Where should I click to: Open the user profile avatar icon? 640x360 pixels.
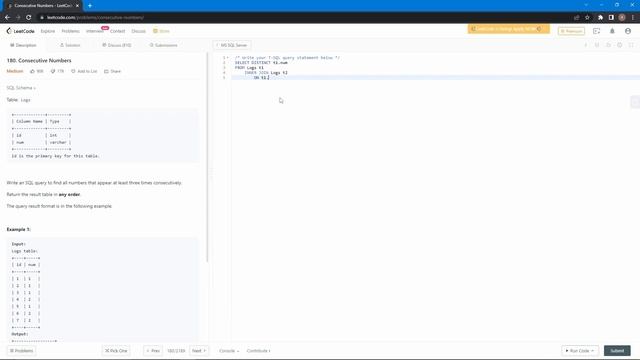pos(628,31)
